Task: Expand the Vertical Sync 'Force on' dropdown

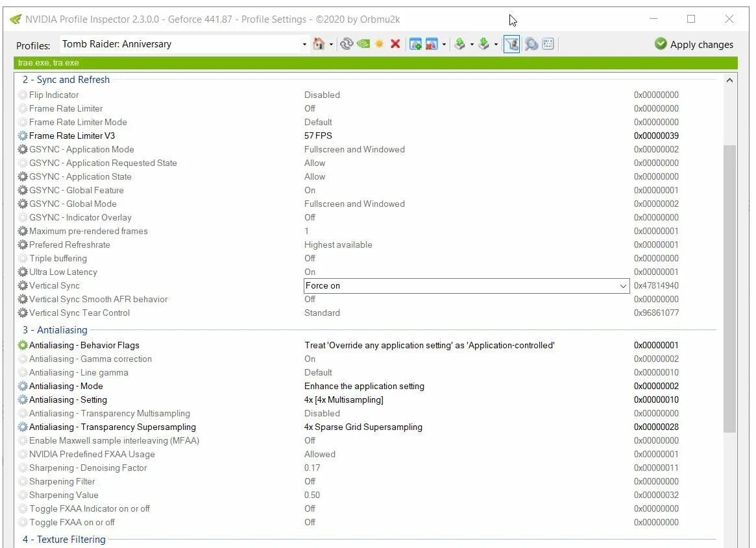Action: click(x=623, y=286)
